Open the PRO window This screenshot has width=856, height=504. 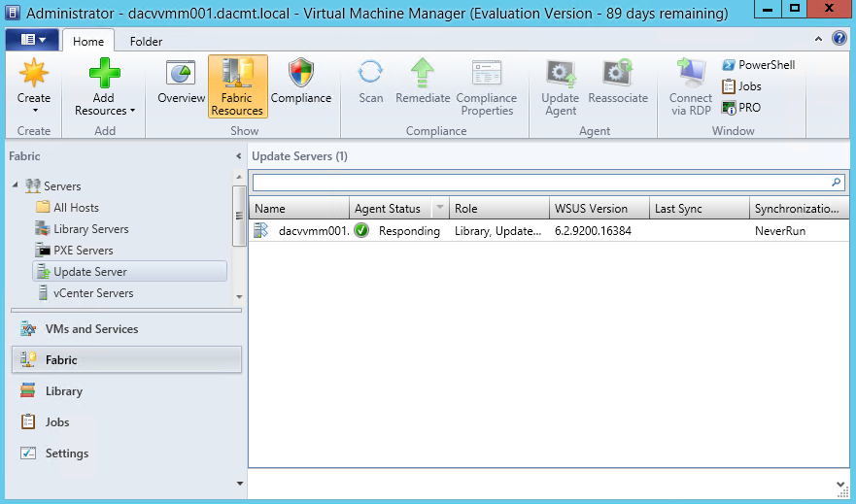pos(741,108)
